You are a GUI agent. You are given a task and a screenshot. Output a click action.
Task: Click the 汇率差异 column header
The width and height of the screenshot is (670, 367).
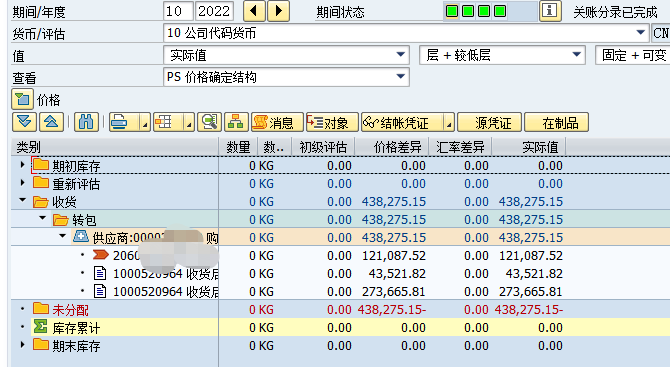click(x=460, y=147)
